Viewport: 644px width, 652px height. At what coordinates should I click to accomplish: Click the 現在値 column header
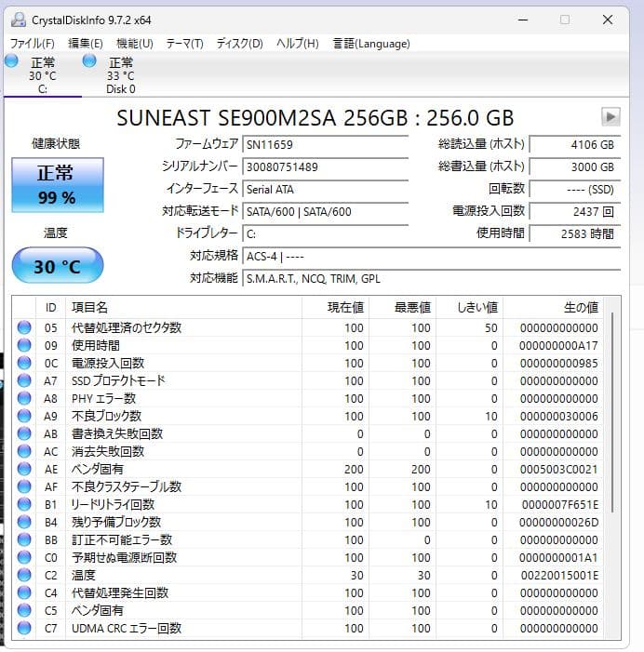(x=335, y=308)
